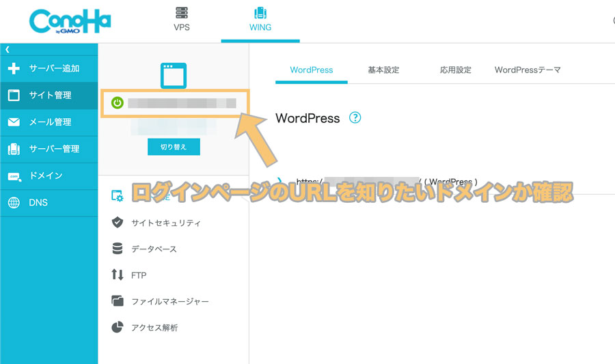Click the plus icon for サーバー追加

14,68
